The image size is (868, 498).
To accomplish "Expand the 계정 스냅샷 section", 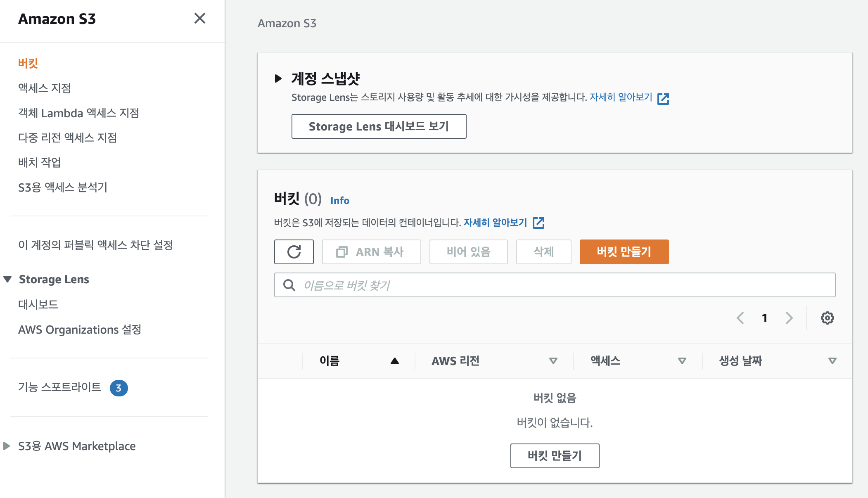I will click(x=278, y=78).
